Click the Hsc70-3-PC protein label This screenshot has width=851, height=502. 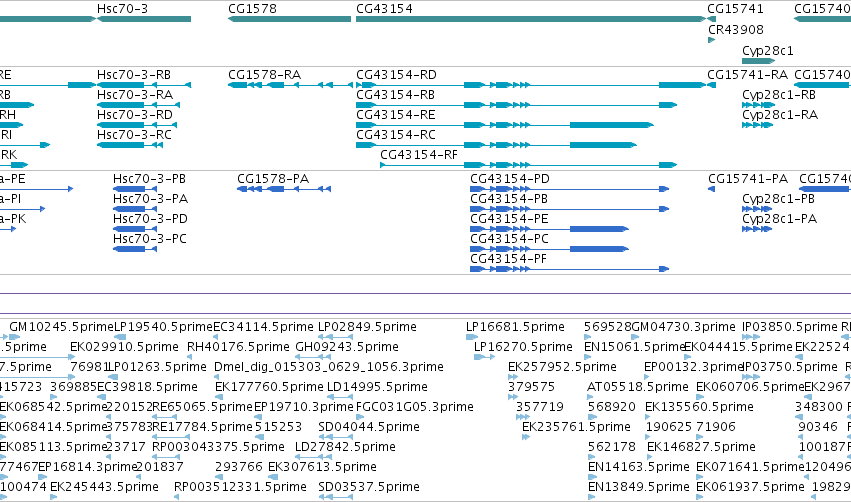click(150, 239)
